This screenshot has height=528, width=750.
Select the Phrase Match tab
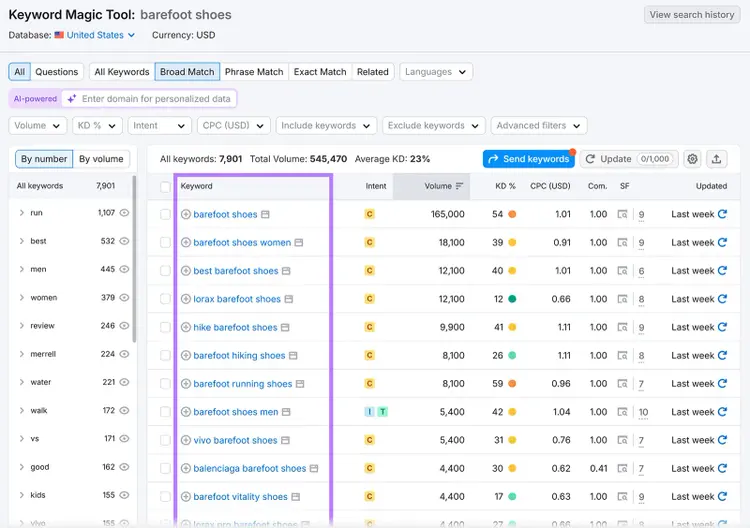tap(254, 72)
